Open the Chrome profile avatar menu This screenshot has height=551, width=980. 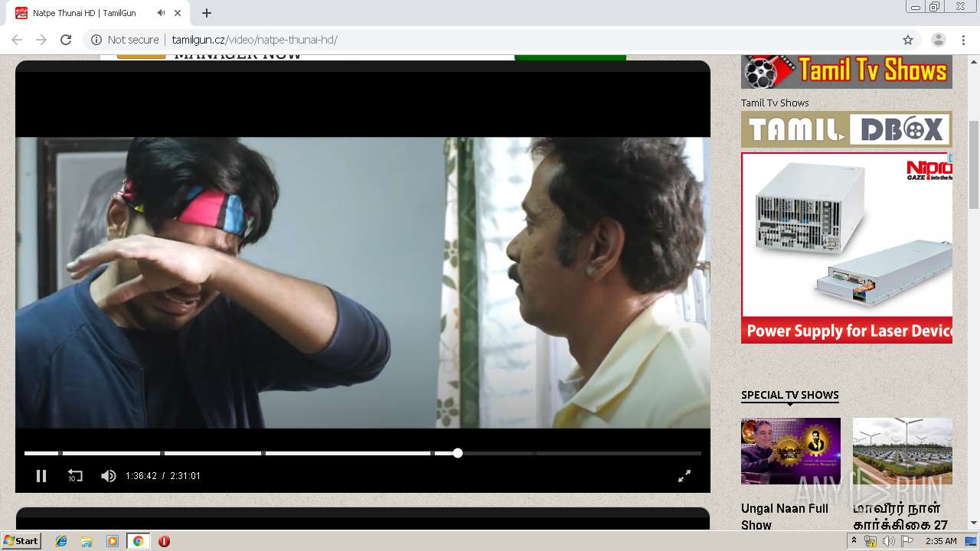click(x=939, y=40)
